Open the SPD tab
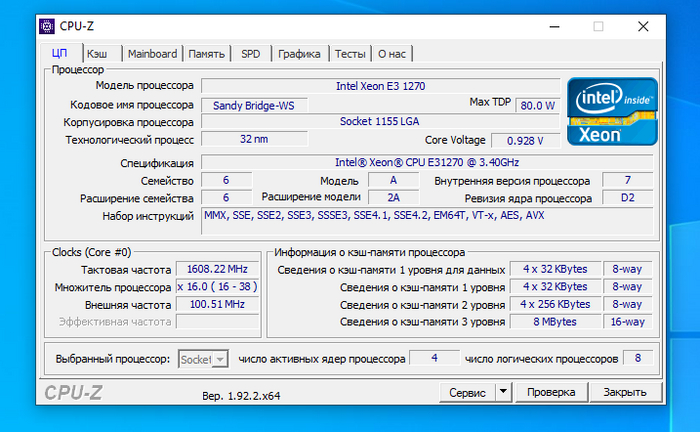Image resolution: width=700 pixels, height=432 pixels. pyautogui.click(x=250, y=53)
